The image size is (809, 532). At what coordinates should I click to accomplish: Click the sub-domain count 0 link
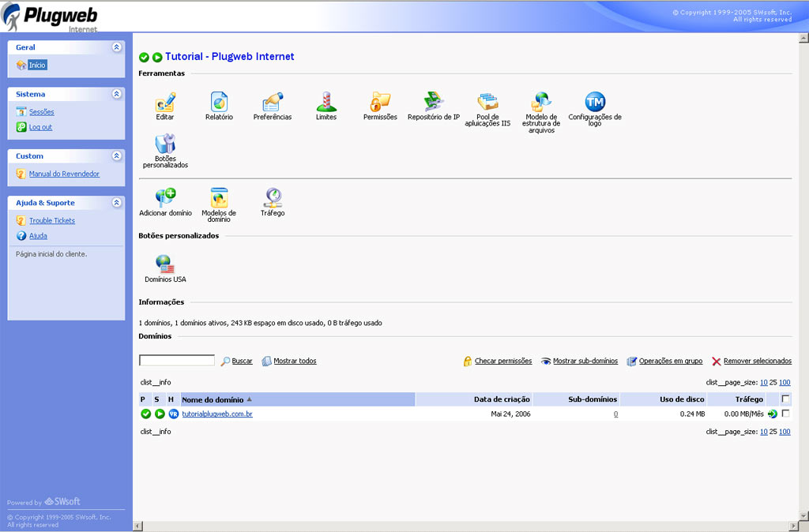[x=615, y=414]
